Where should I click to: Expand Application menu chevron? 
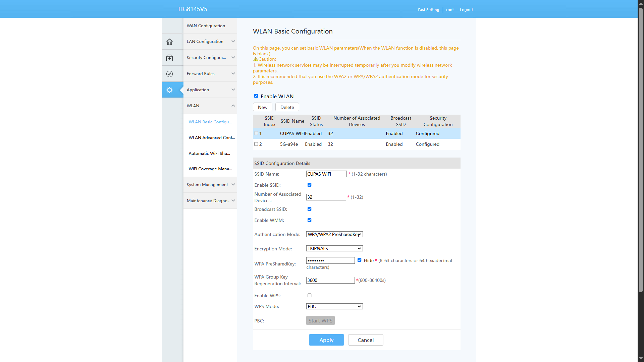[x=233, y=90]
